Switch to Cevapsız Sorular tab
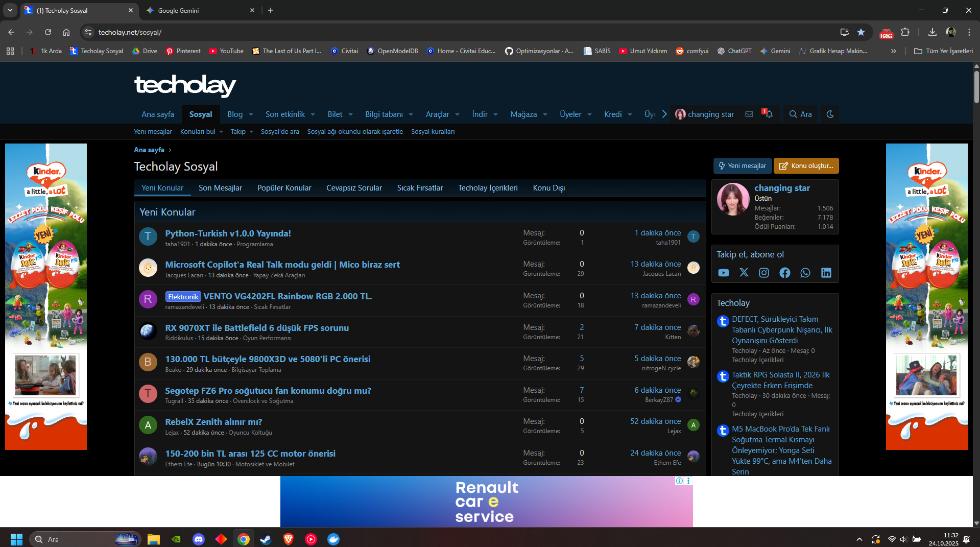Image resolution: width=980 pixels, height=547 pixels. click(x=354, y=188)
